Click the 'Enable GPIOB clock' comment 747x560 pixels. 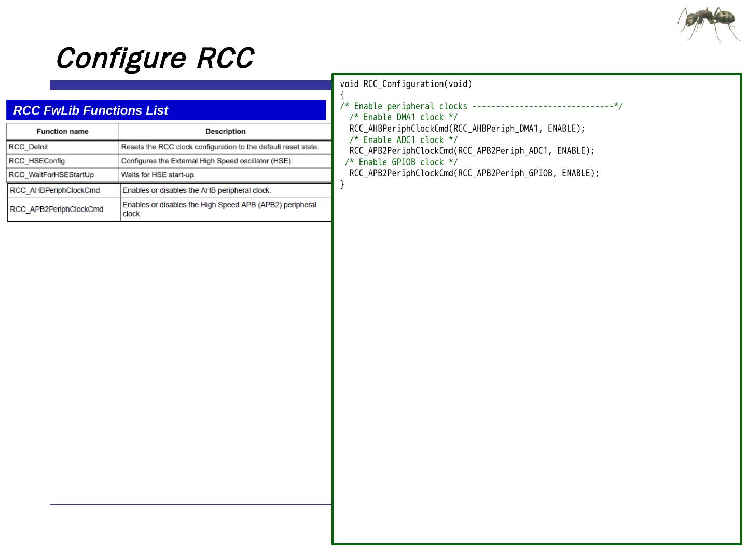tap(402, 162)
